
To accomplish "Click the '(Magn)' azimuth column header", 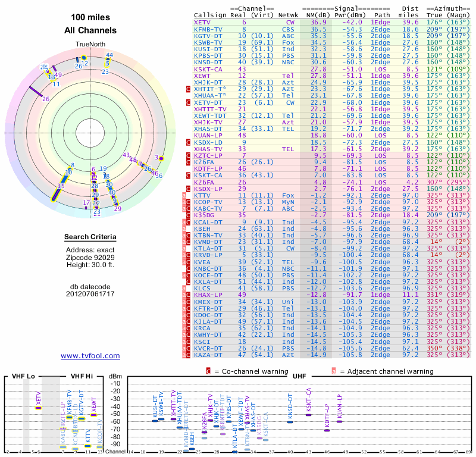I will (458, 15).
